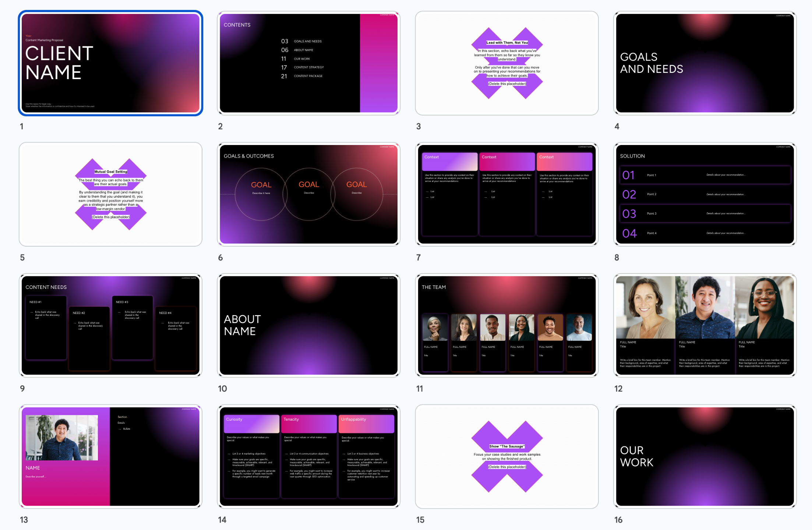Viewport: 812px width, 530px height.
Task: Select the three Context columns slide
Action: [x=506, y=194]
